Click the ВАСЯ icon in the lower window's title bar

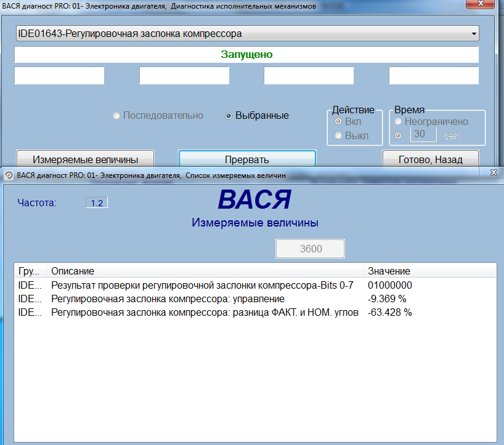click(9, 175)
